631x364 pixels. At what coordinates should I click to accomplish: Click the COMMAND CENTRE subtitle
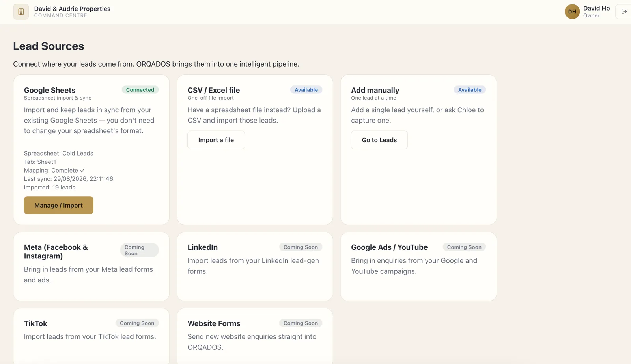point(61,15)
